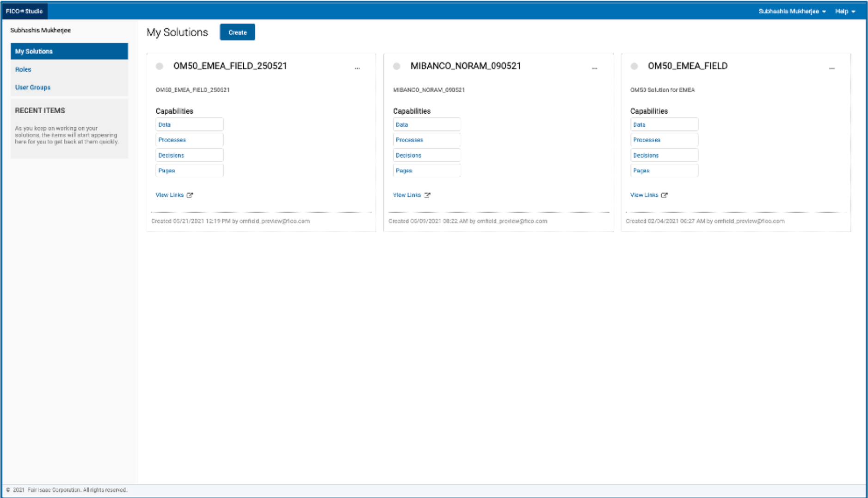Click external link icon on MIBANCO_NORAM_090521 card
Image resolution: width=868 pixels, height=498 pixels.
(427, 195)
